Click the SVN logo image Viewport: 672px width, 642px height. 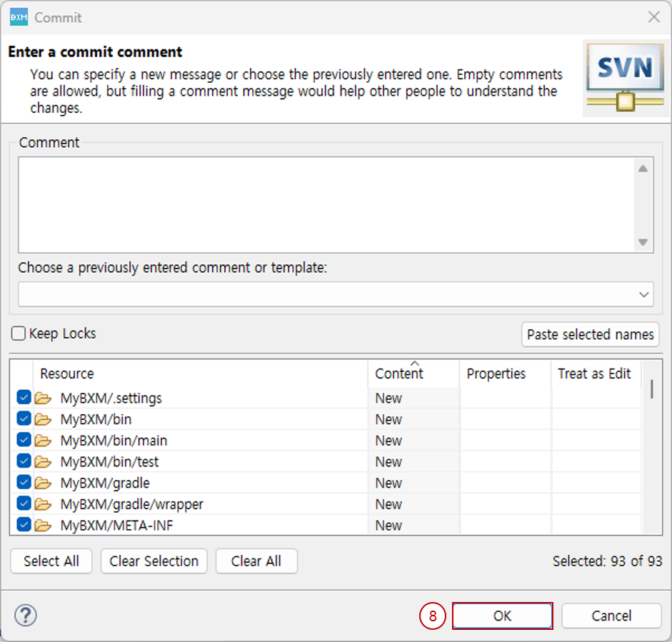point(625,78)
